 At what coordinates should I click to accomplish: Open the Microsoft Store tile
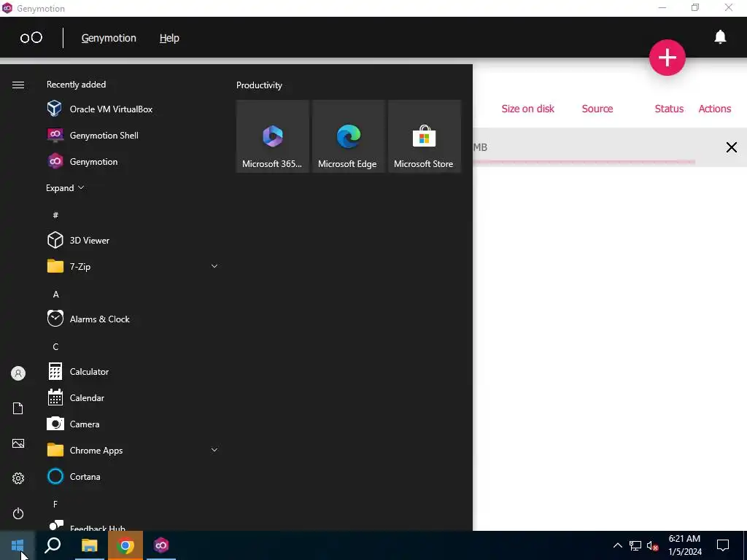coord(425,136)
